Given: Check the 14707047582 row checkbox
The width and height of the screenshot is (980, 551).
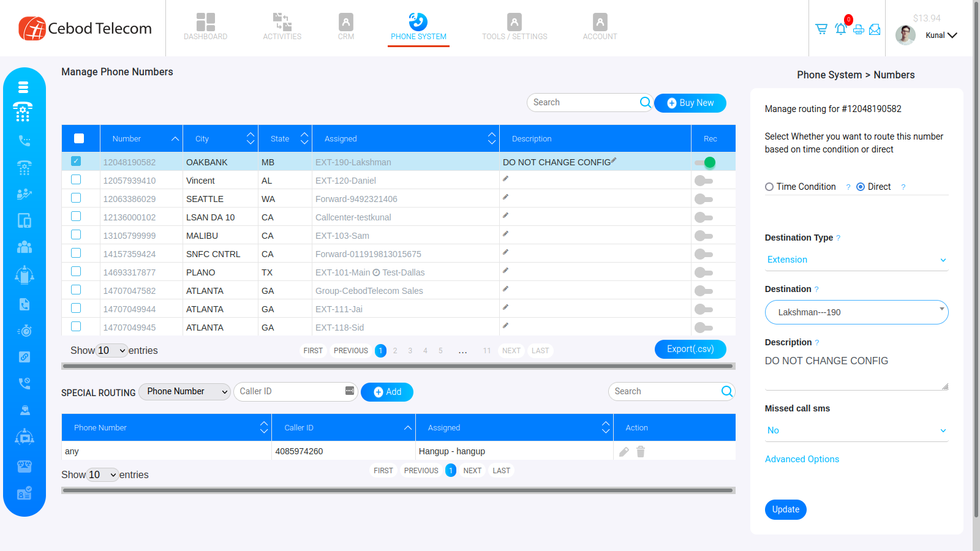Looking at the screenshot, I should [x=76, y=290].
